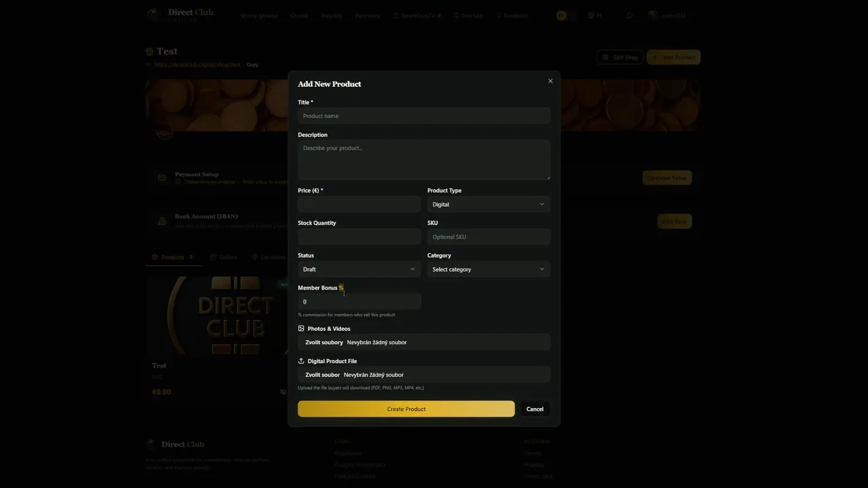Click the shop icon beside Test heading

(x=149, y=52)
